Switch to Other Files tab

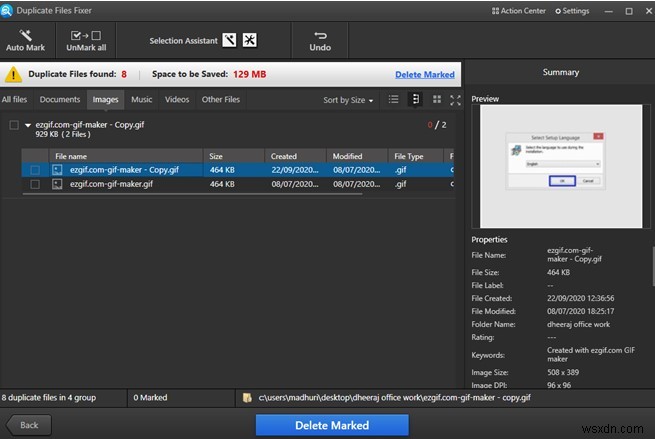coord(221,99)
